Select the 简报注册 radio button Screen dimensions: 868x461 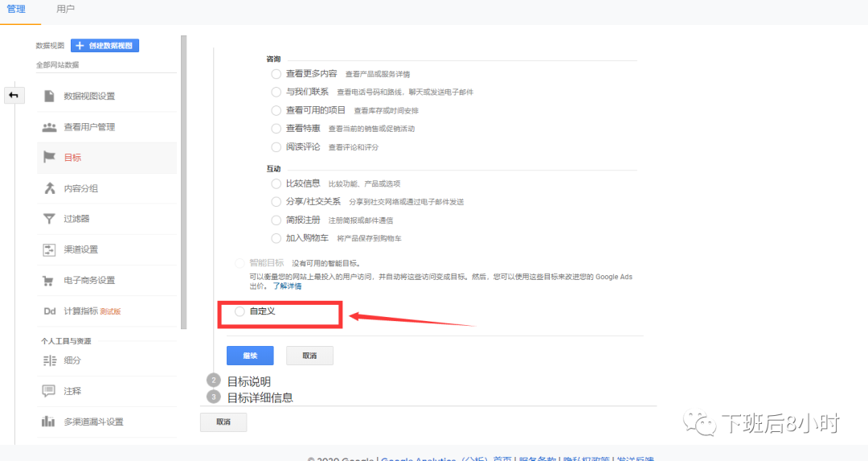point(276,220)
